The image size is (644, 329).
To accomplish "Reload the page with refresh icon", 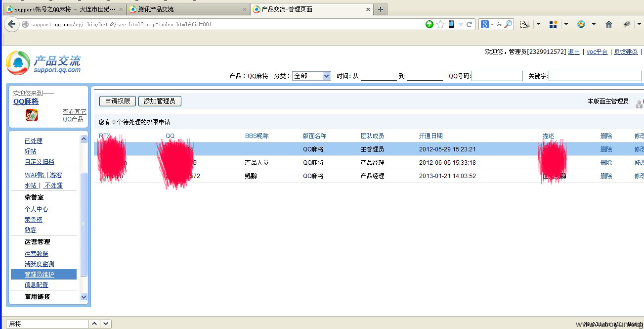I will tap(470, 24).
